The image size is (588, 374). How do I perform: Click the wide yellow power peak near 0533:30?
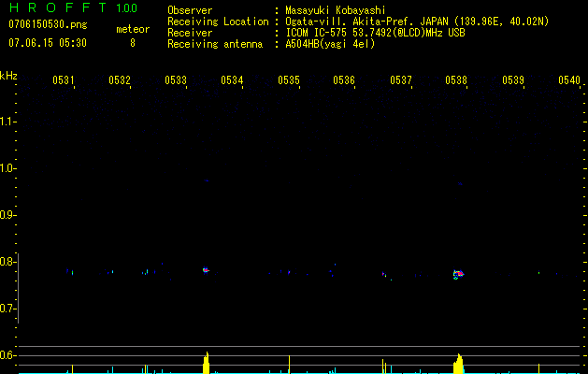(206, 363)
